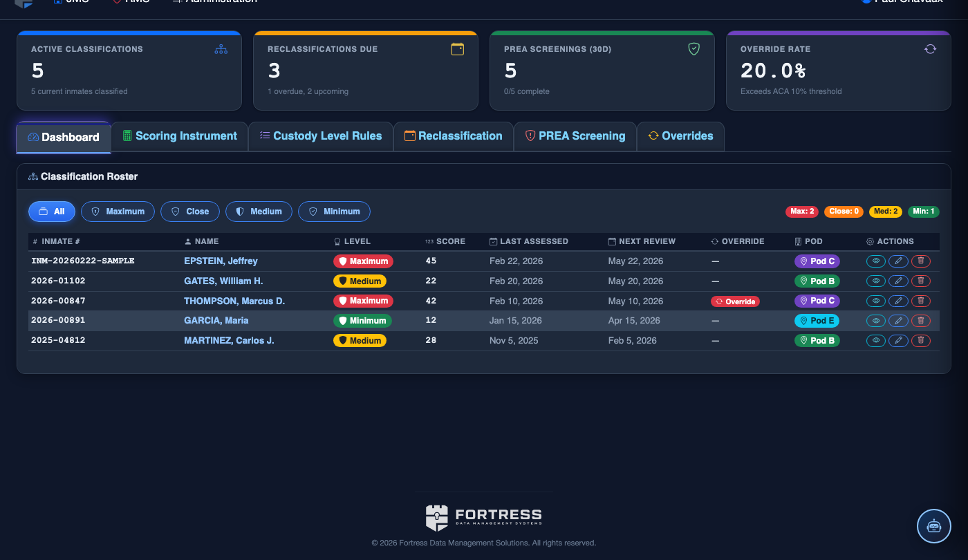Screen dimensions: 968x560
Task: Delete GATES, William H. record with trash icon
Action: click(921, 281)
